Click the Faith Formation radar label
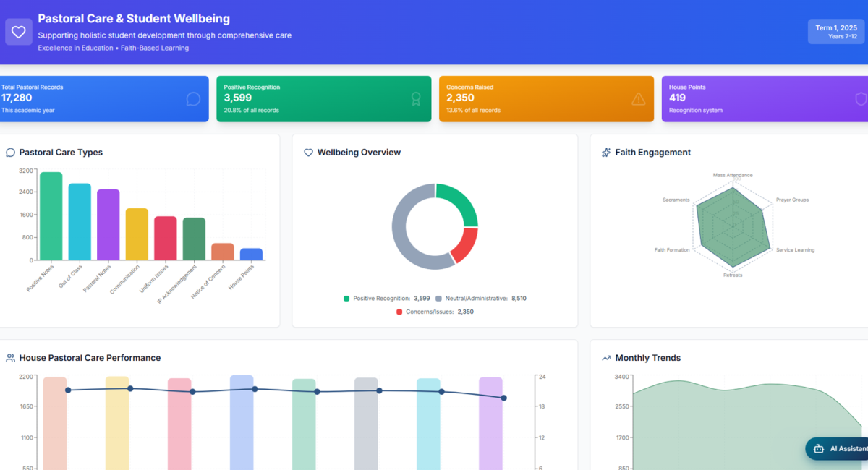 pos(672,250)
